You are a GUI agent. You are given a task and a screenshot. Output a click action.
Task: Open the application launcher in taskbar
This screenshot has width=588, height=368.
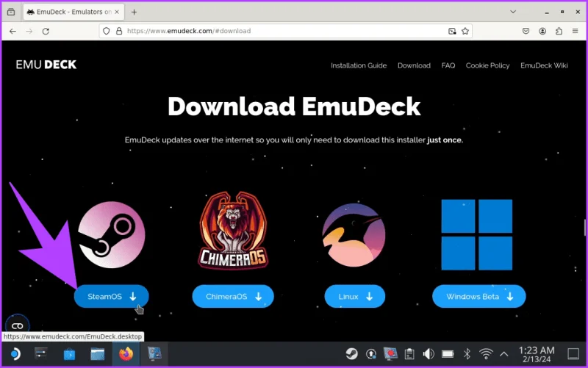click(15, 354)
